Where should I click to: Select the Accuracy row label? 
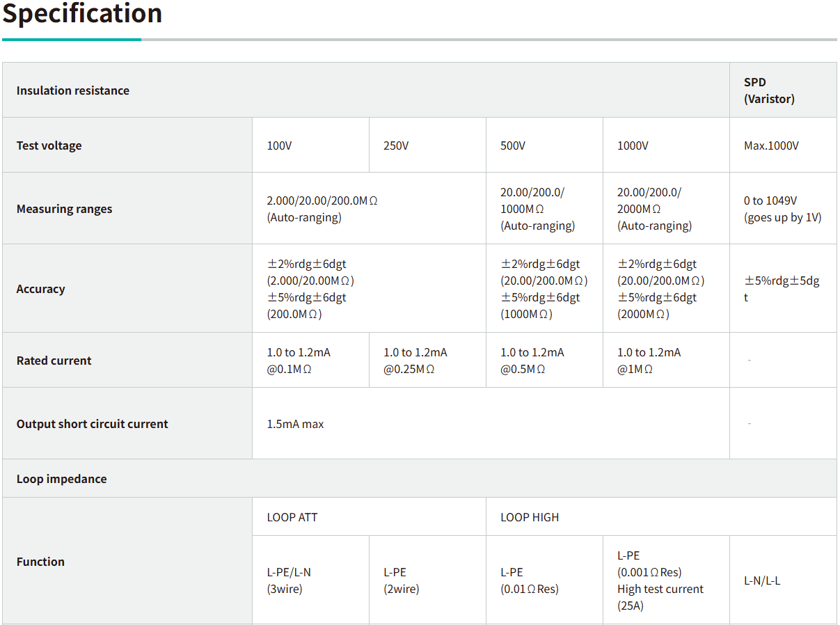pyautogui.click(x=40, y=289)
